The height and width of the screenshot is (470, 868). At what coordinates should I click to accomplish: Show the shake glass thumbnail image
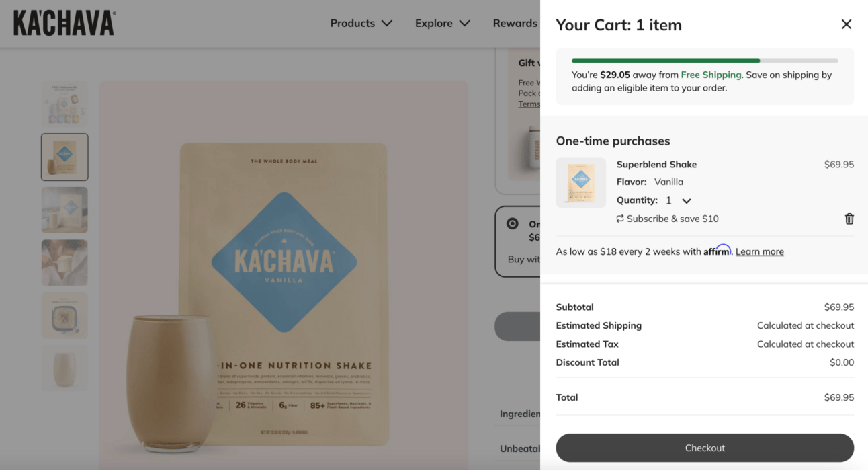64,368
